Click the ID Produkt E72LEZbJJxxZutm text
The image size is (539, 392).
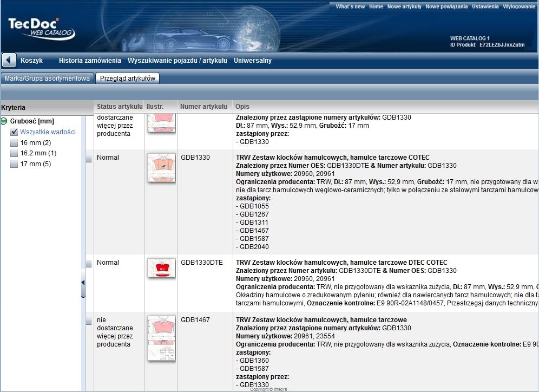point(488,45)
